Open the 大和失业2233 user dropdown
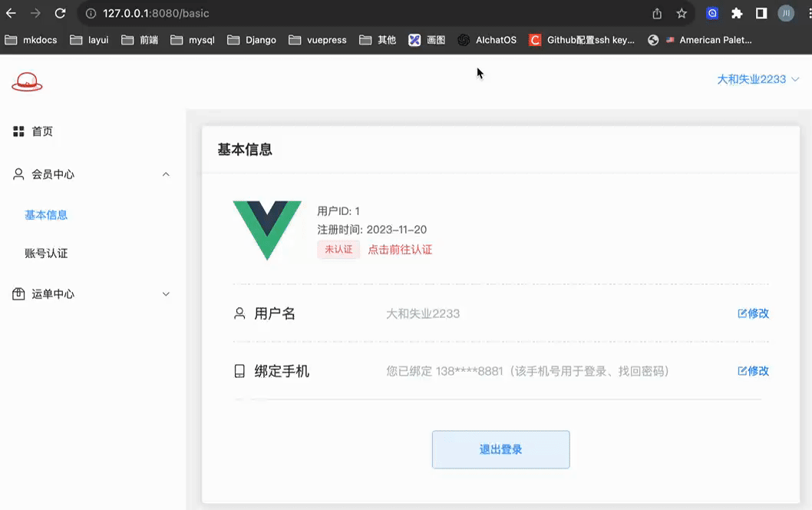Screen dimensions: 812x510 [x=758, y=79]
